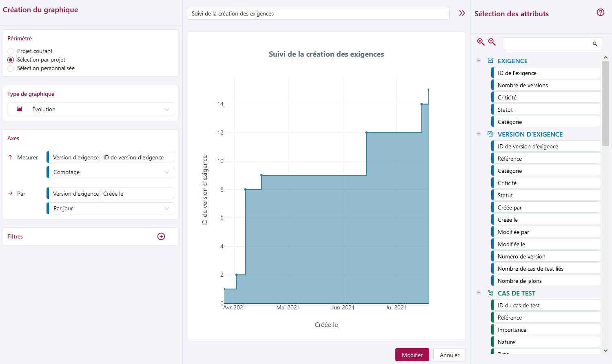
Task: Open the help question mark icon
Action: tap(600, 13)
